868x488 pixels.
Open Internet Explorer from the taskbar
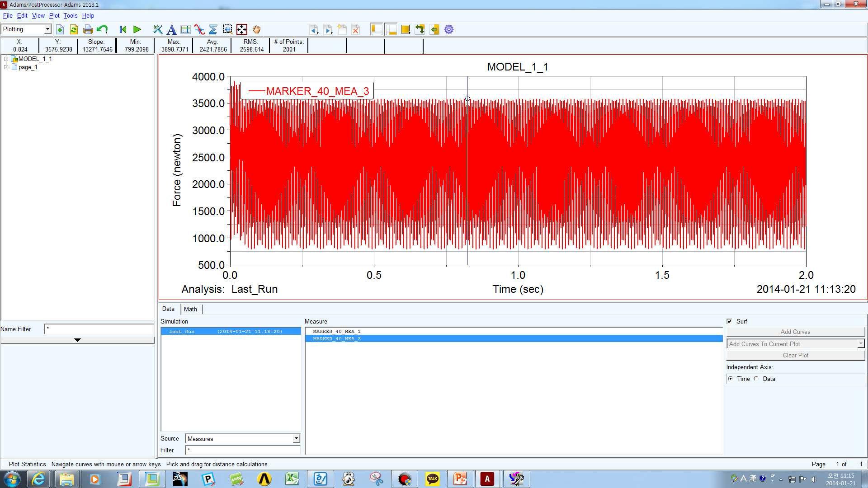tap(38, 479)
